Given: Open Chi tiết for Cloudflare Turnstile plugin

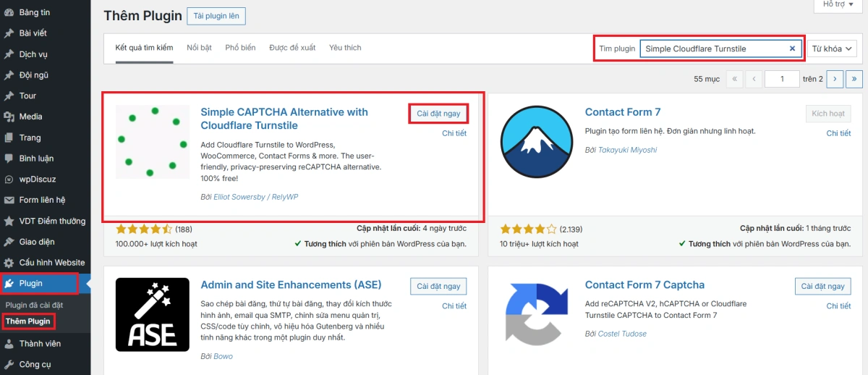Looking at the screenshot, I should (454, 133).
